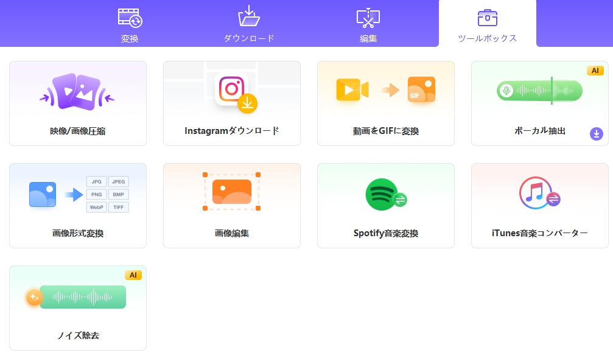Click the AI badge on ボーカル抽出 card

[595, 71]
